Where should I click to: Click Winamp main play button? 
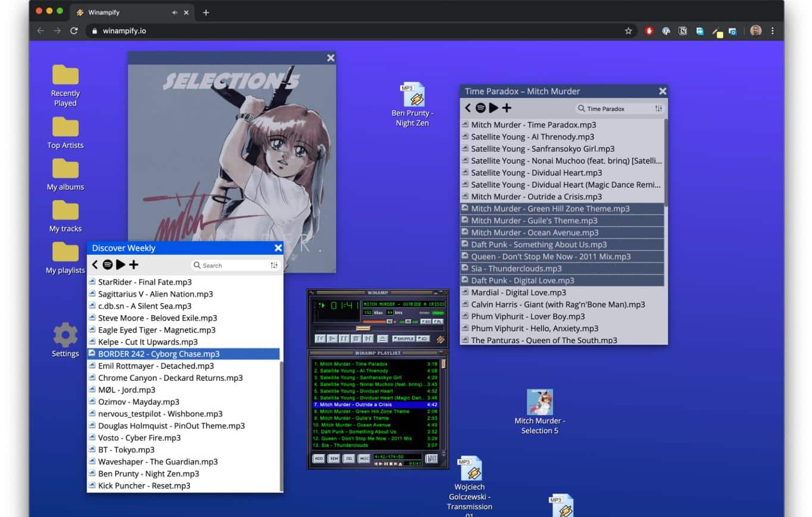tap(332, 338)
